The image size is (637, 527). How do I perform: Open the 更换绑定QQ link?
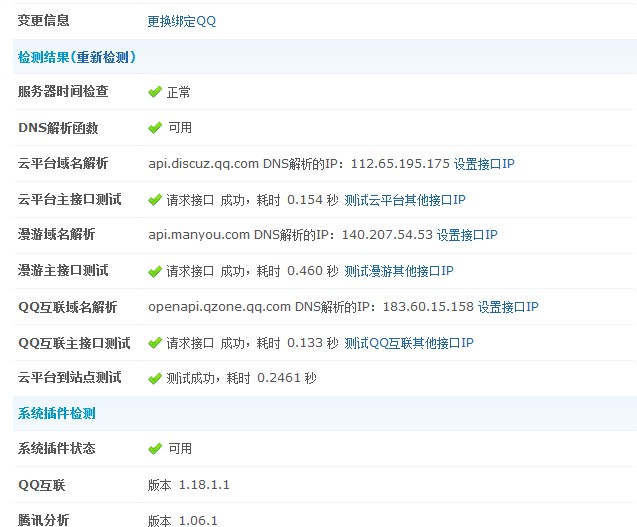[182, 21]
